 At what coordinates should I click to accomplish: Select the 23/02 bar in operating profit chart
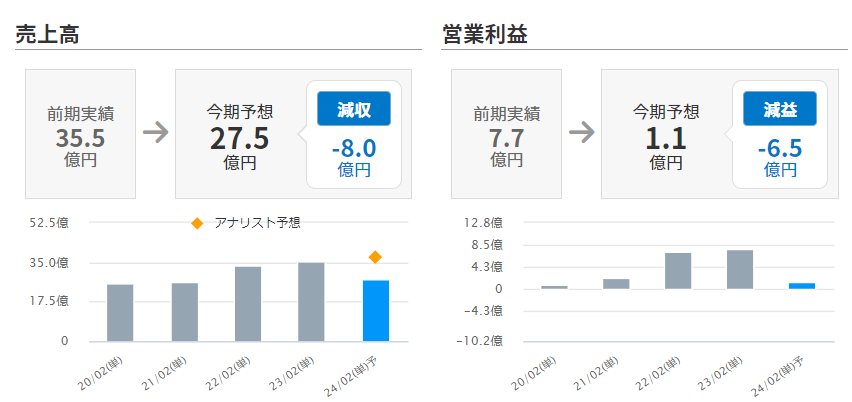click(x=739, y=270)
